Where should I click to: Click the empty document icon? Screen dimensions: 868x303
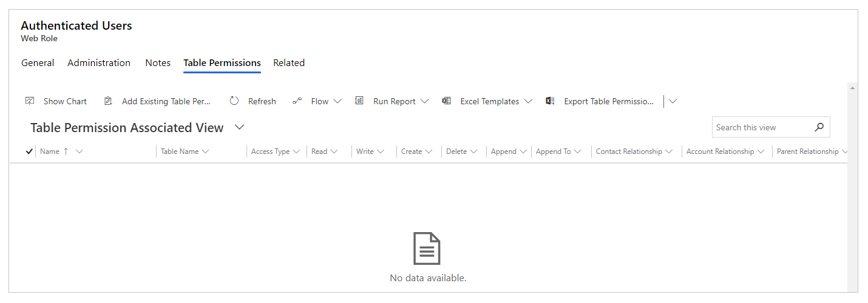tap(427, 248)
